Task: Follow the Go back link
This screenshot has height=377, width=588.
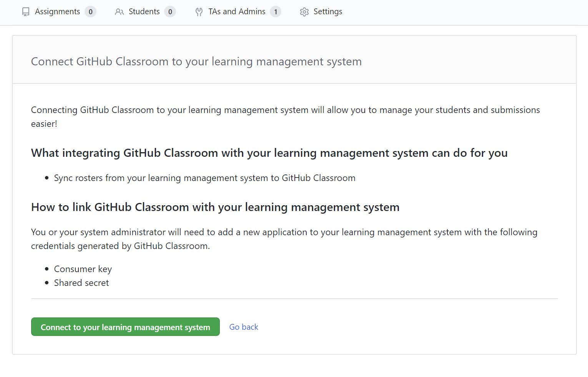Action: click(x=244, y=327)
